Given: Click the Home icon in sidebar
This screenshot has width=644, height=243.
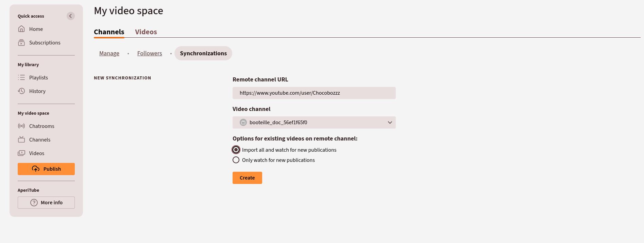Looking at the screenshot, I should click(x=21, y=29).
